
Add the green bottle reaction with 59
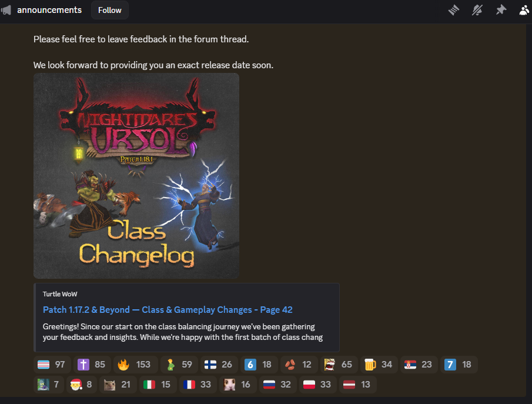click(x=179, y=365)
